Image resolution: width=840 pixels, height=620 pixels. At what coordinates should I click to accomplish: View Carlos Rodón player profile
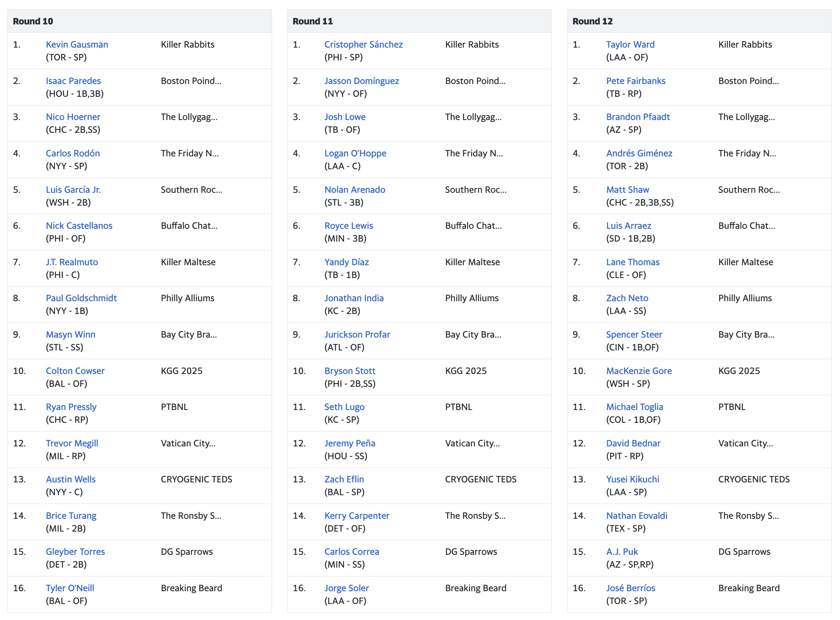[72, 153]
